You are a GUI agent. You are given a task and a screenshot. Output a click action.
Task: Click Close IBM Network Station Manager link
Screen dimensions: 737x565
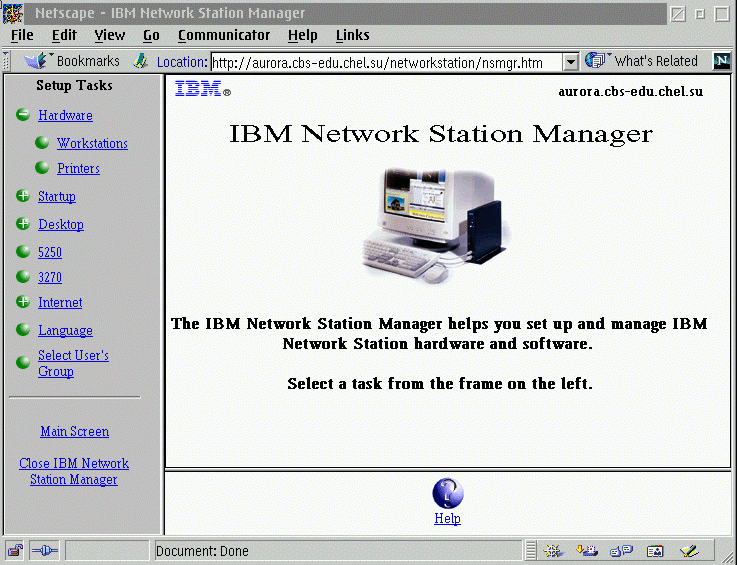74,471
